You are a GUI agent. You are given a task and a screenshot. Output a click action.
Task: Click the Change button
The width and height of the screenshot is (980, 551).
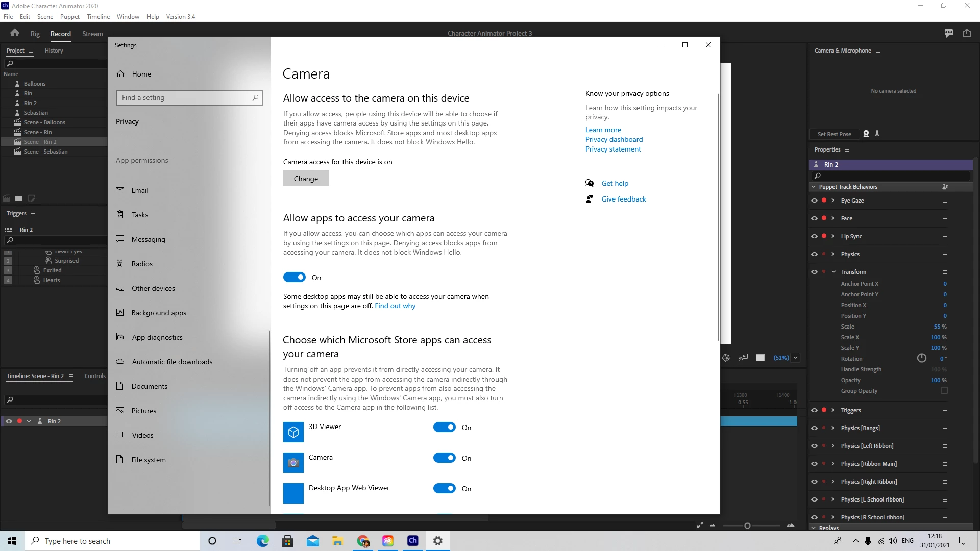tap(306, 179)
